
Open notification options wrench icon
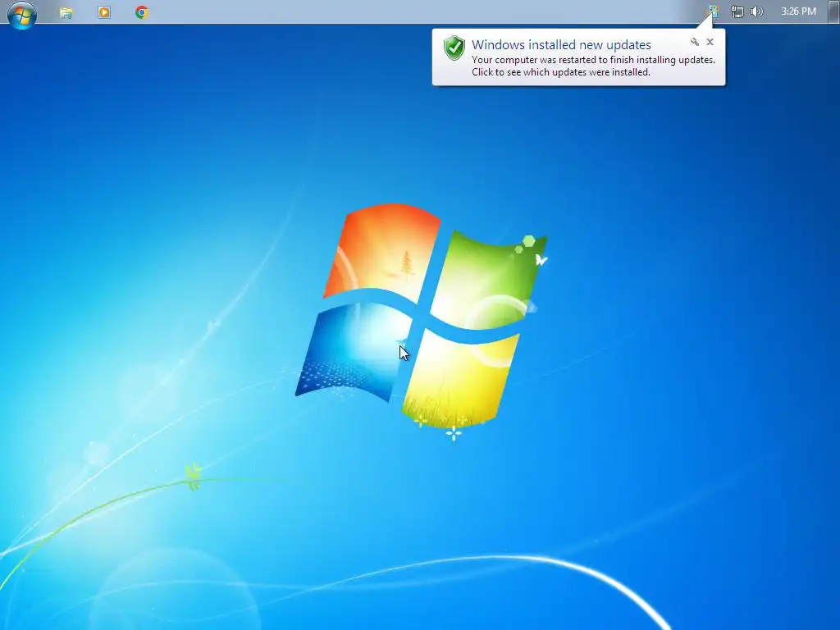point(694,42)
